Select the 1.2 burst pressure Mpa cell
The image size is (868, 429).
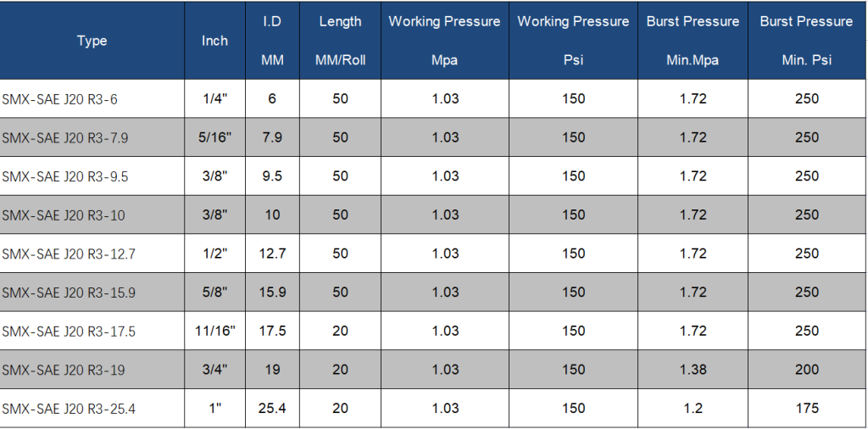[693, 409]
